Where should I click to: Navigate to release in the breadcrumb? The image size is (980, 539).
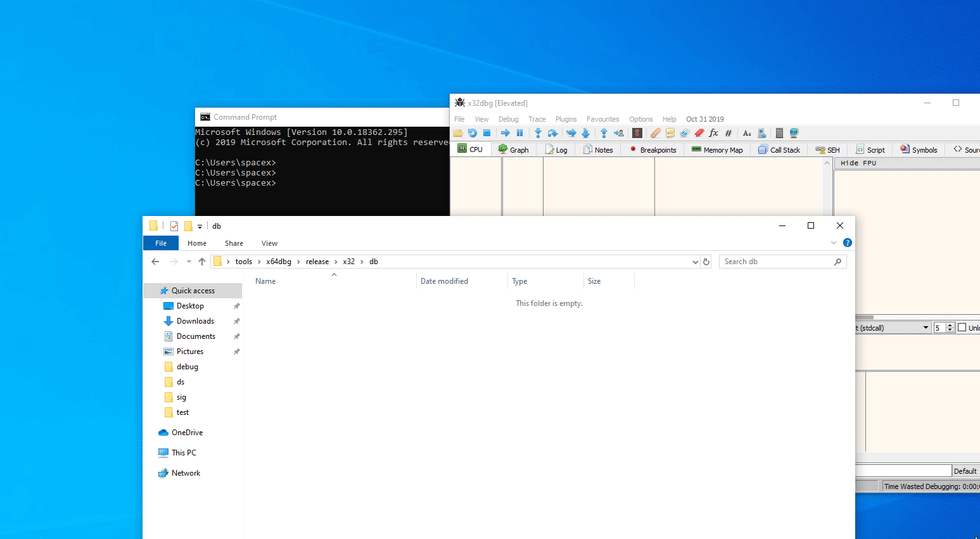(x=317, y=262)
